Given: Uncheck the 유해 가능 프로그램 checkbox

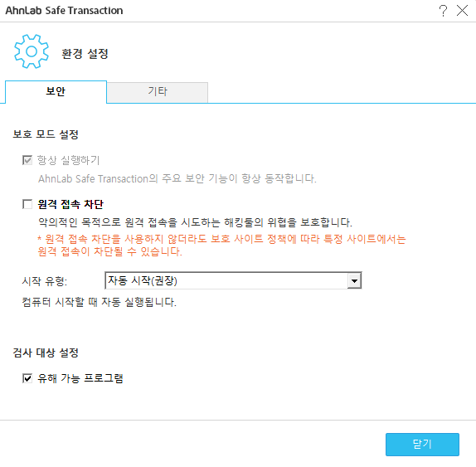Looking at the screenshot, I should click(x=27, y=378).
